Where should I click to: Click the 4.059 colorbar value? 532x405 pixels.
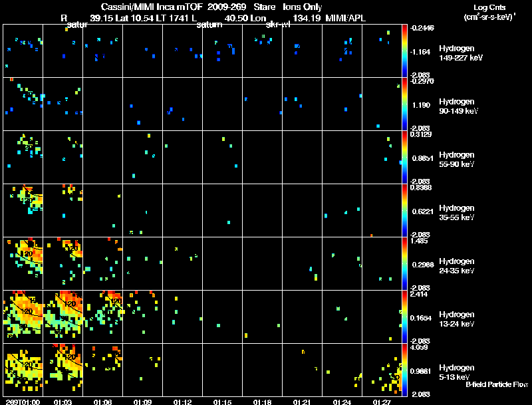click(419, 347)
